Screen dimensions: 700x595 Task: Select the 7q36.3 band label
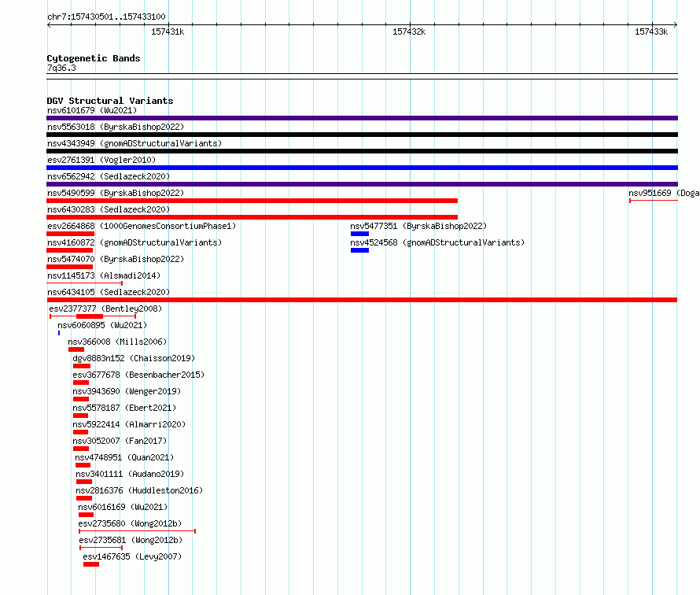point(61,68)
